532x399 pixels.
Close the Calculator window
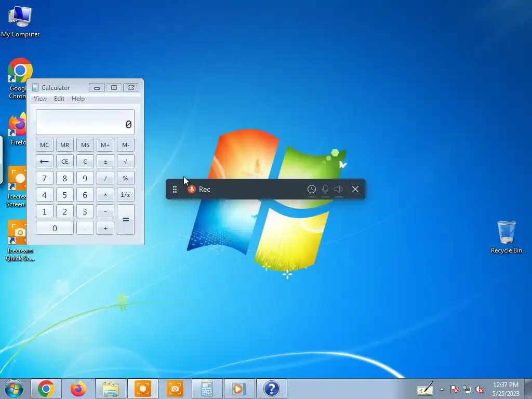click(x=131, y=87)
